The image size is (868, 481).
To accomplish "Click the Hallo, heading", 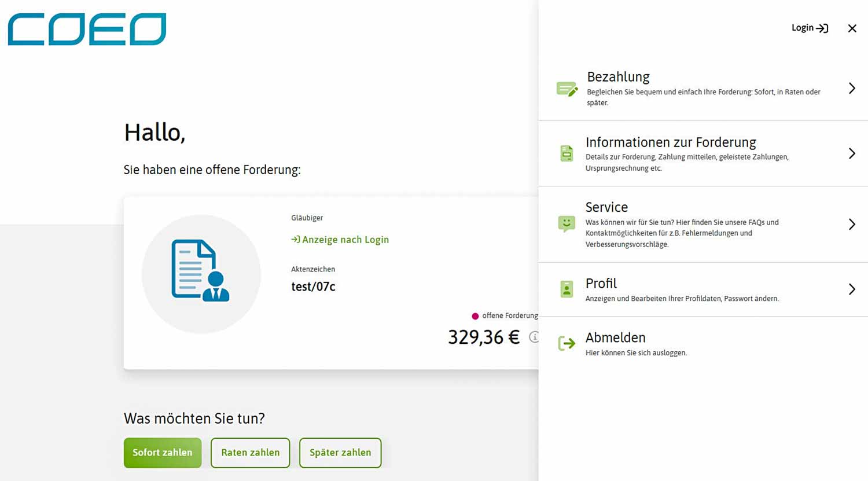I will point(155,133).
